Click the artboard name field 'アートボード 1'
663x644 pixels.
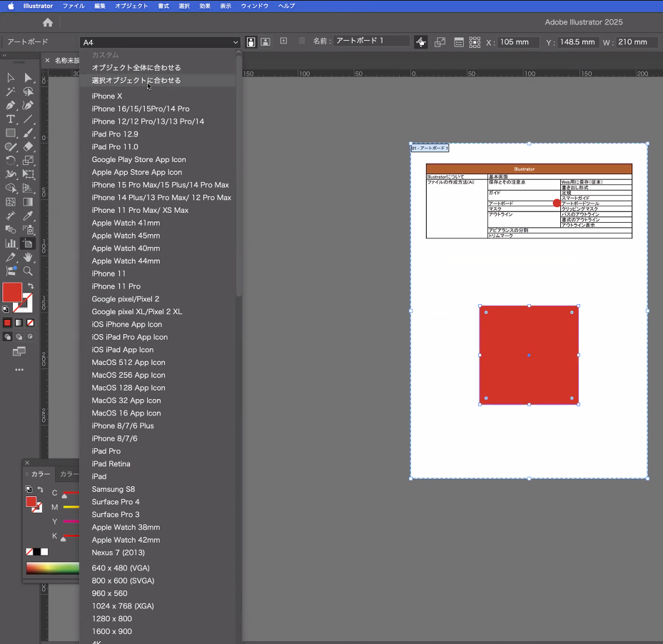[371, 41]
